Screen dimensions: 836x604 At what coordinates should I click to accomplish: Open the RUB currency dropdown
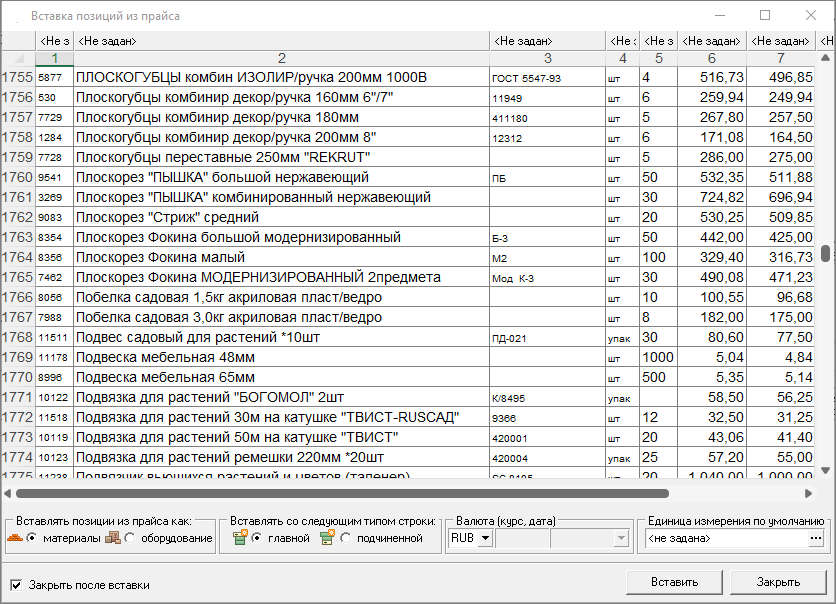pyautogui.click(x=485, y=539)
